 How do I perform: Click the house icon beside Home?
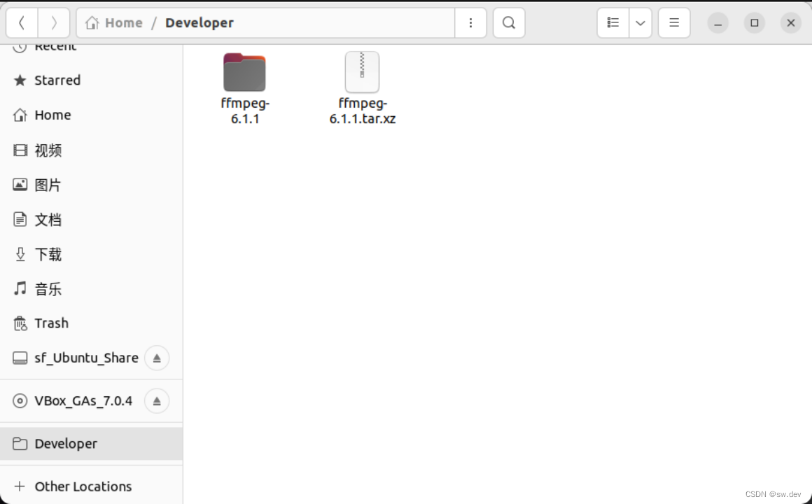click(20, 115)
